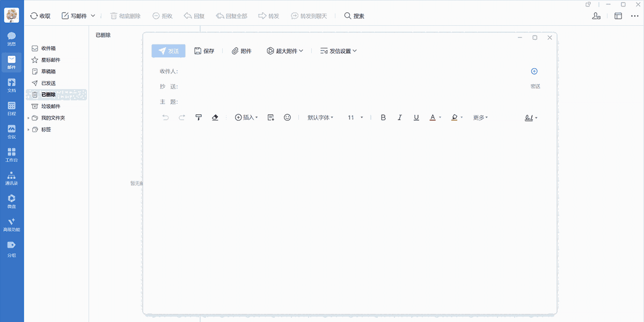Switch to the 通讯录 contacts section

(11, 177)
